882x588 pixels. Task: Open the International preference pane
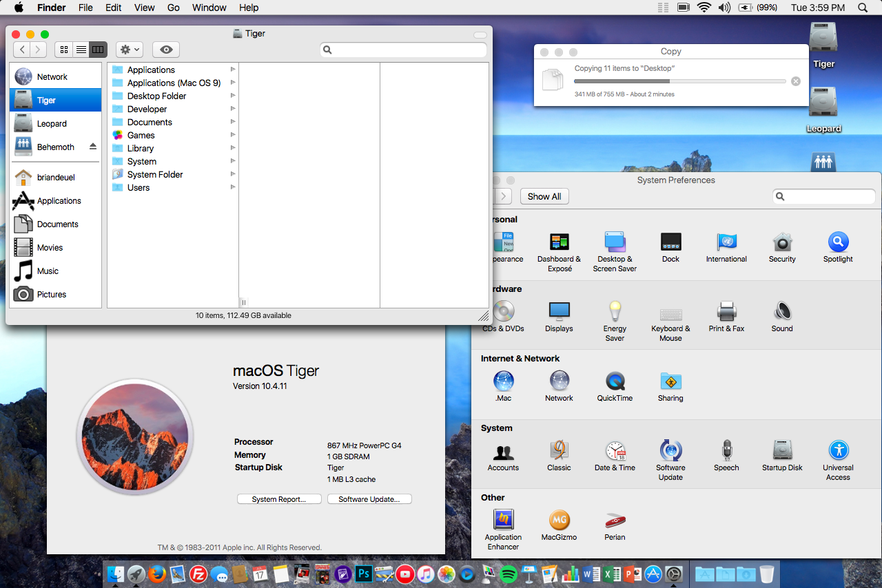tap(726, 242)
